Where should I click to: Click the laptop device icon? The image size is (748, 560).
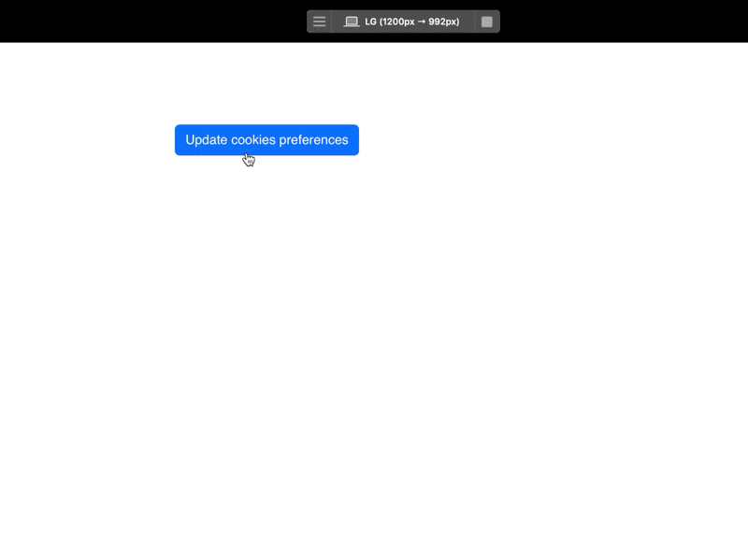[x=352, y=22]
